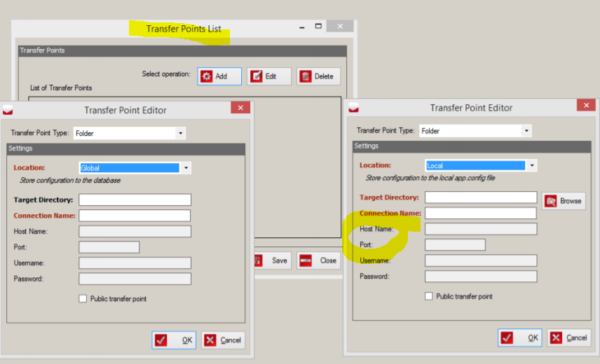
Task: Open the Location dropdown showing Global
Action: point(186,168)
